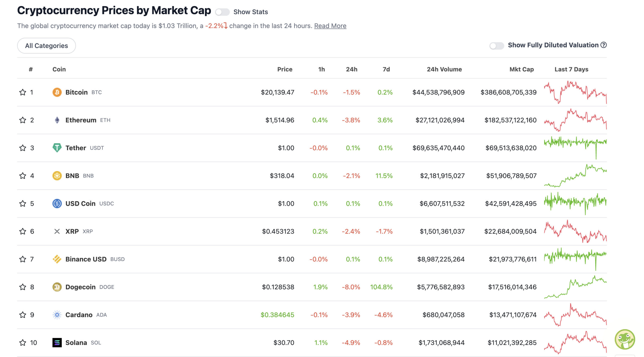Sort by Price column header
The image size is (644, 357).
(285, 69)
